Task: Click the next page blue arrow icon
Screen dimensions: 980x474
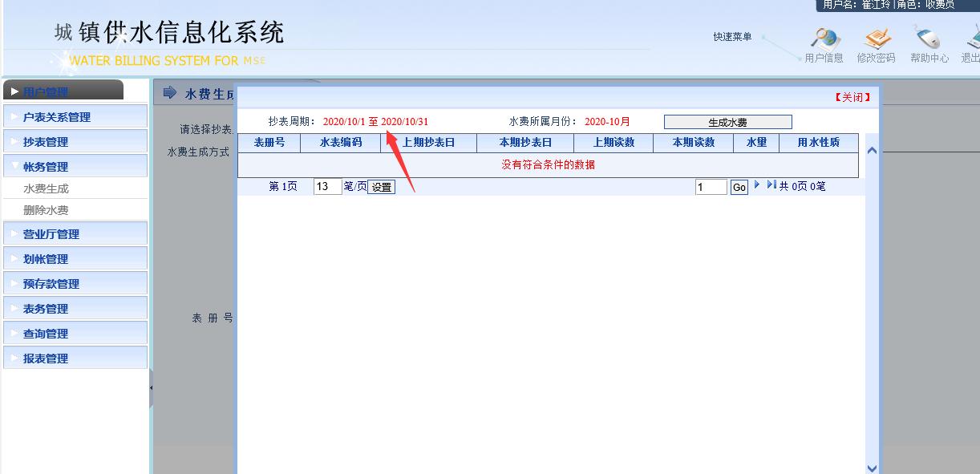Action: [x=755, y=186]
